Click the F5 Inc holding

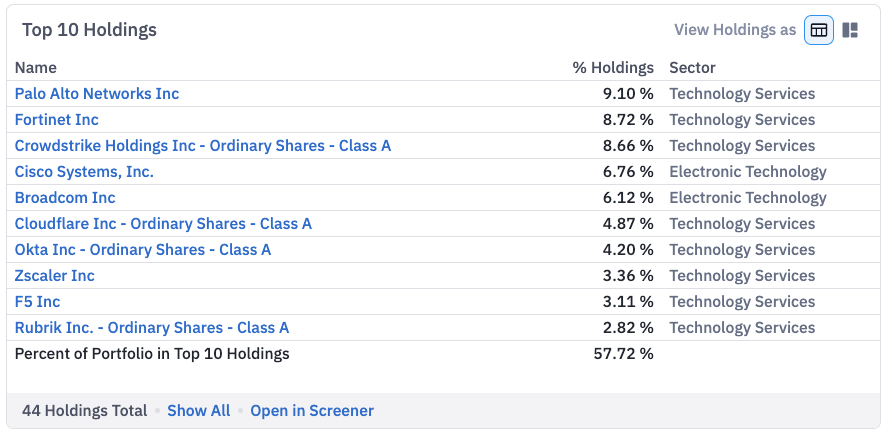click(37, 302)
